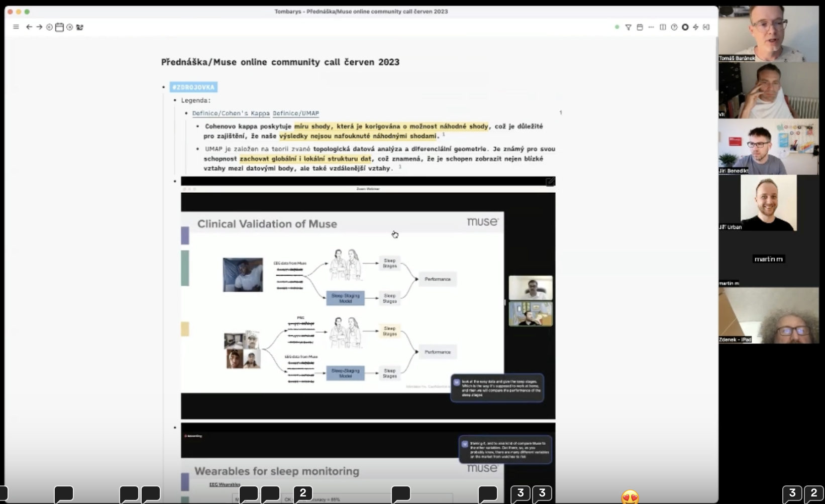Click the bullet before Cohenovo kappa text
This screenshot has height=504, width=825.
click(x=198, y=127)
